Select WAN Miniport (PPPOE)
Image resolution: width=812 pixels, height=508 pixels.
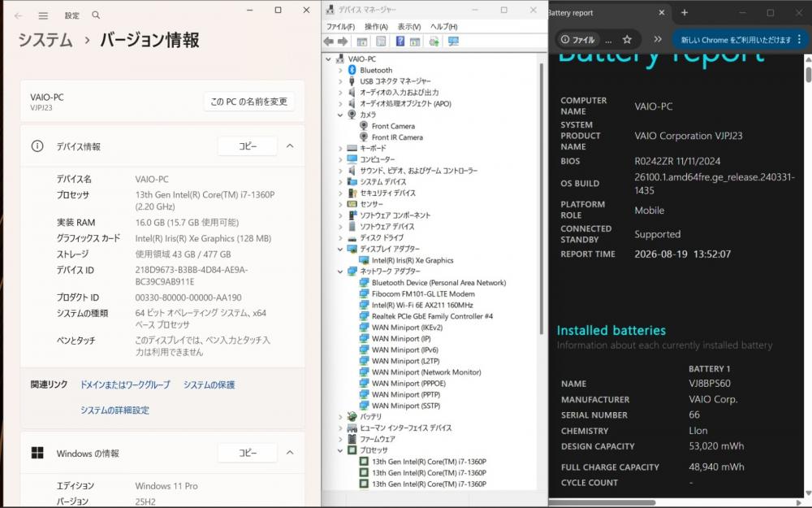point(408,384)
